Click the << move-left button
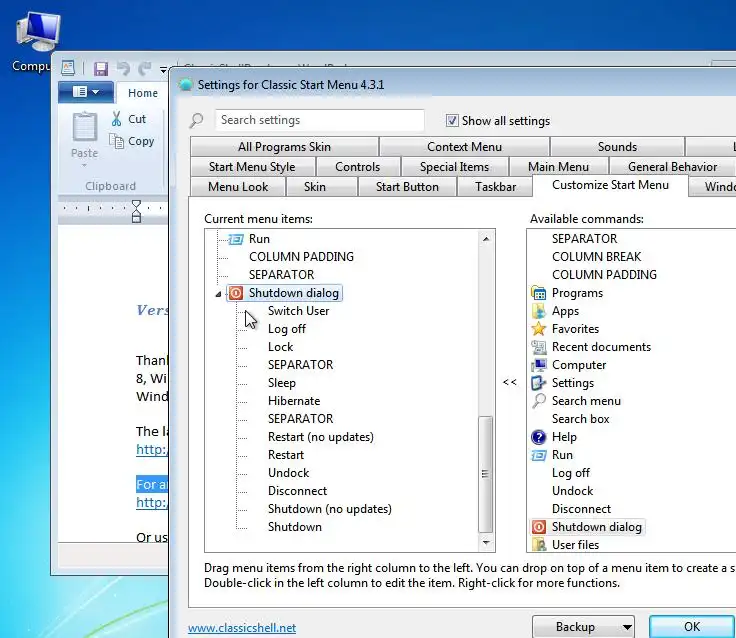 point(510,382)
